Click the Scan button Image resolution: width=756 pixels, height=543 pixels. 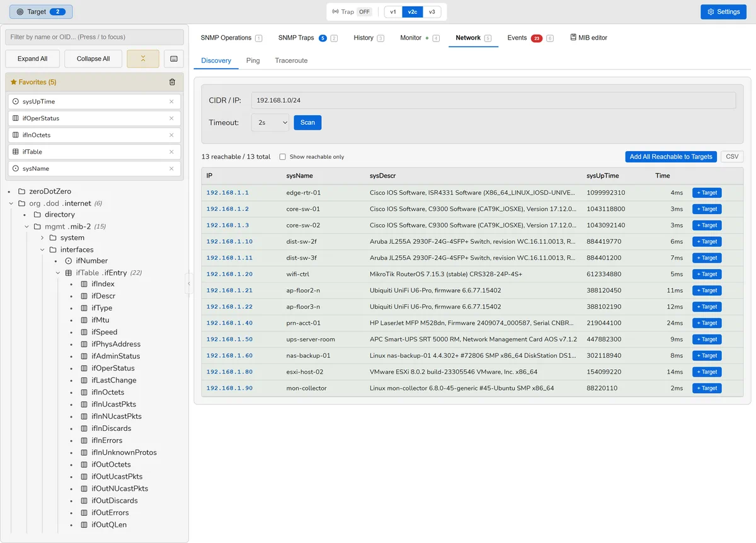tap(307, 122)
